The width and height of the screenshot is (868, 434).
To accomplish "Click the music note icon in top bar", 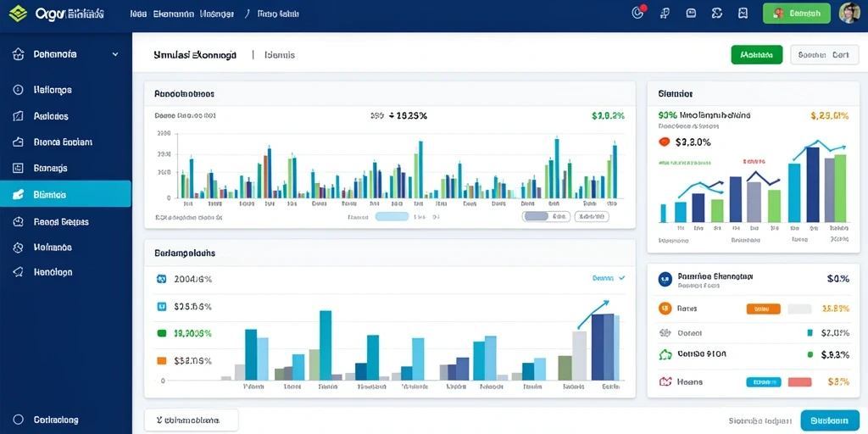I will click(665, 14).
